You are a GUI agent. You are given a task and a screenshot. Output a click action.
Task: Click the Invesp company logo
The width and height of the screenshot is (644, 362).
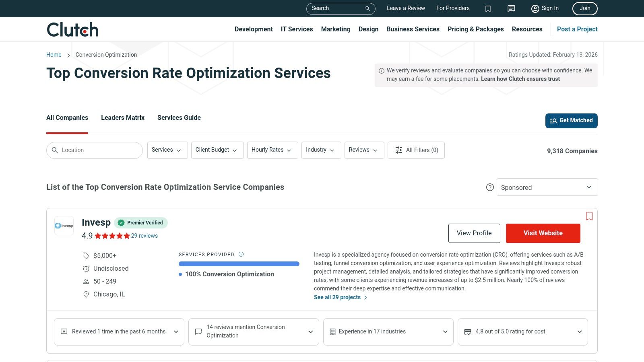64,226
